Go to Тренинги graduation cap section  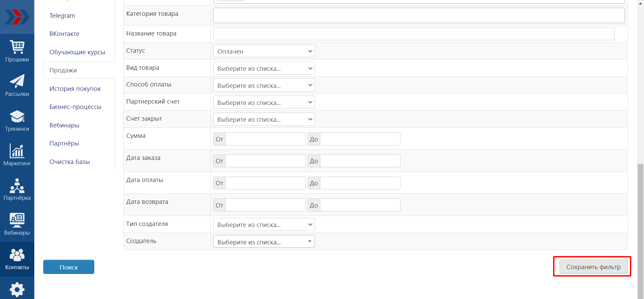coord(17,120)
